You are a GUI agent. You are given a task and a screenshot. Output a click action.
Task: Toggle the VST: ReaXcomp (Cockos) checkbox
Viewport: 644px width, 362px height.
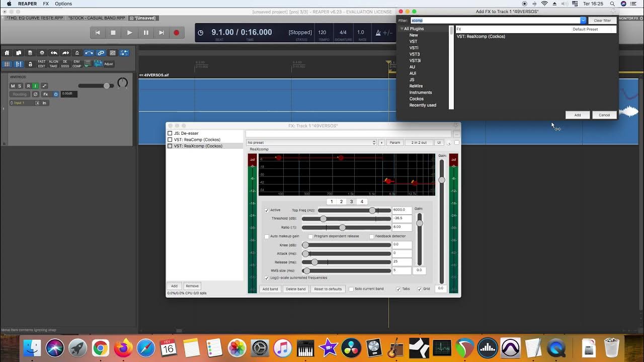[x=170, y=146]
